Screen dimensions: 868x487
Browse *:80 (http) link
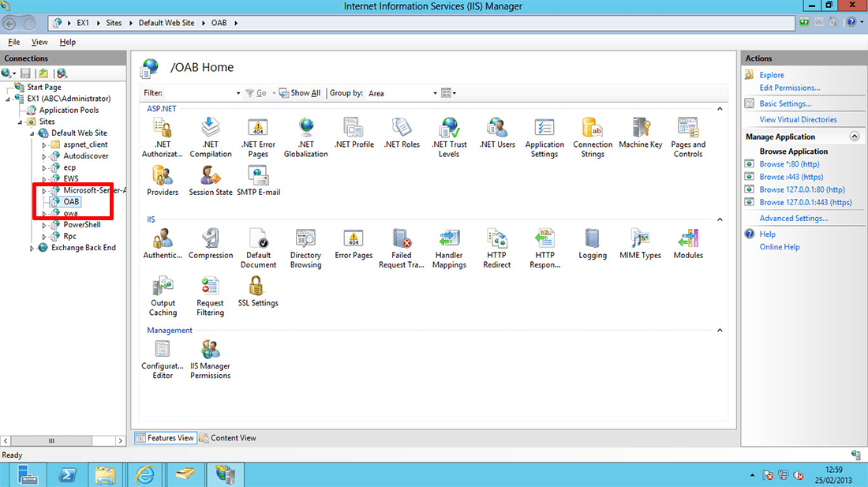point(789,164)
